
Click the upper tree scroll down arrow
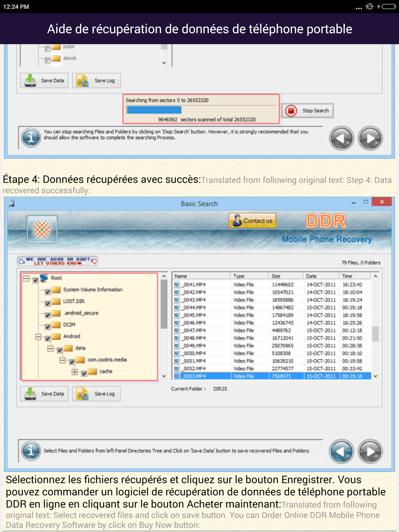[164, 63]
